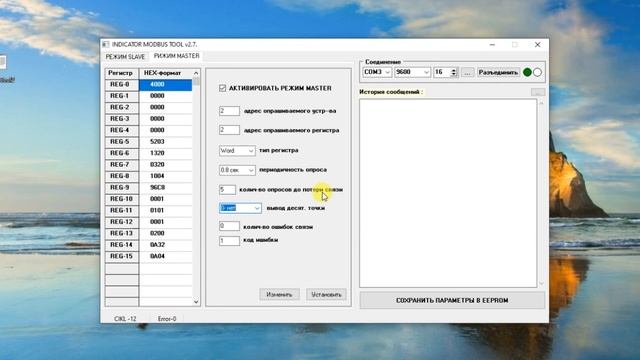The image size is (640, 360).
Task: Click the Разъединить button
Action: 498,72
